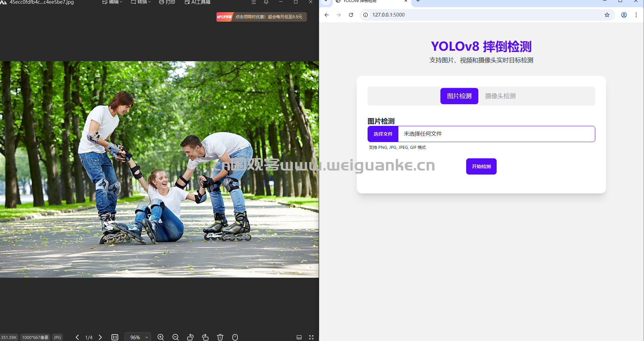Switch to the 摄像头检测 tab

pos(500,96)
